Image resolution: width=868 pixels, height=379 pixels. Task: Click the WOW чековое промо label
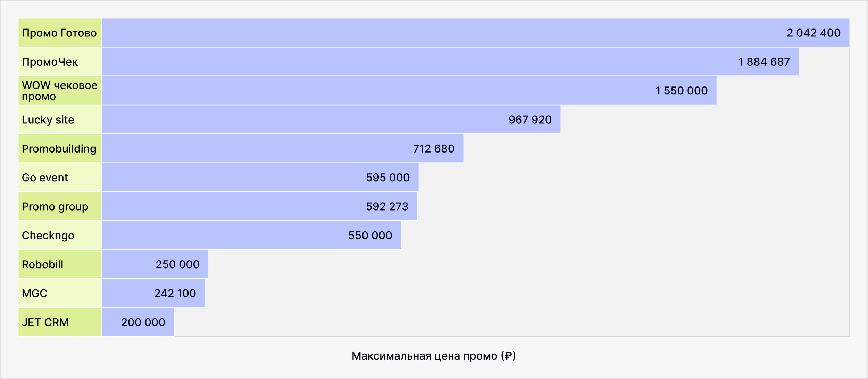[x=59, y=91]
